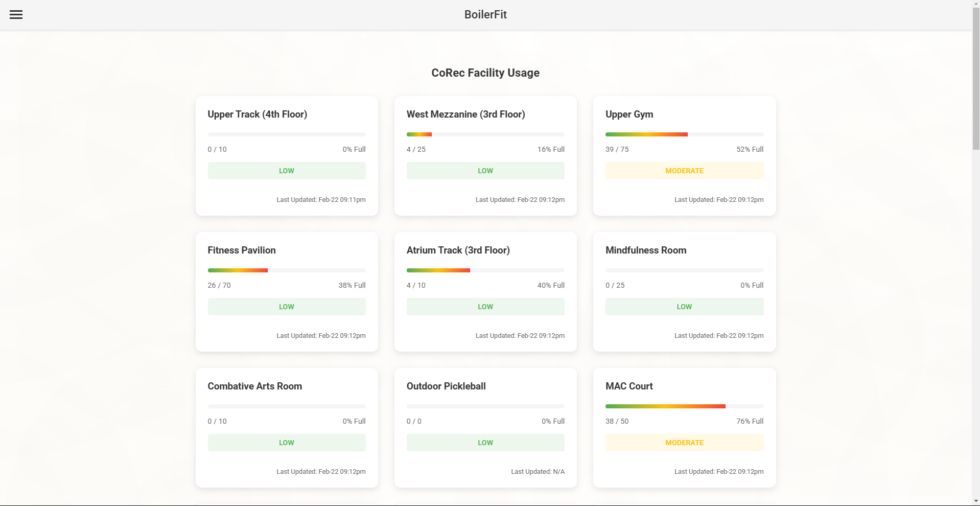Click the BoilerFit app title
The width and height of the screenshot is (980, 506).
click(485, 14)
